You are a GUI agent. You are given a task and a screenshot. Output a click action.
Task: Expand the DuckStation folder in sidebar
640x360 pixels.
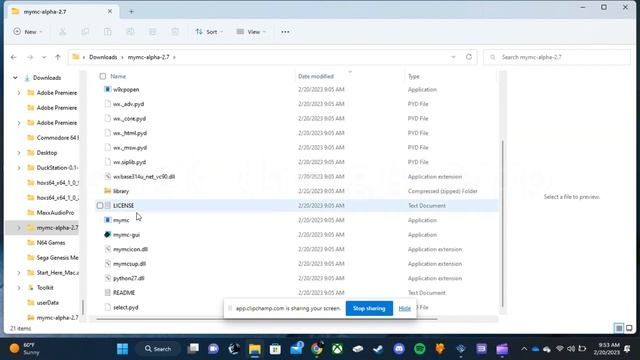tap(19, 168)
